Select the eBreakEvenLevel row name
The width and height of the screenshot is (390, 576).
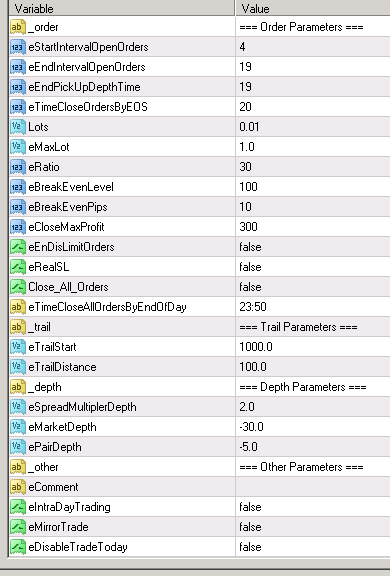click(x=71, y=187)
